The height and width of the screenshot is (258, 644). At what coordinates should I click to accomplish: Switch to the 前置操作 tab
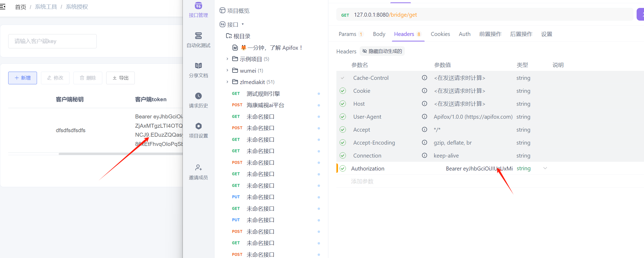490,34
